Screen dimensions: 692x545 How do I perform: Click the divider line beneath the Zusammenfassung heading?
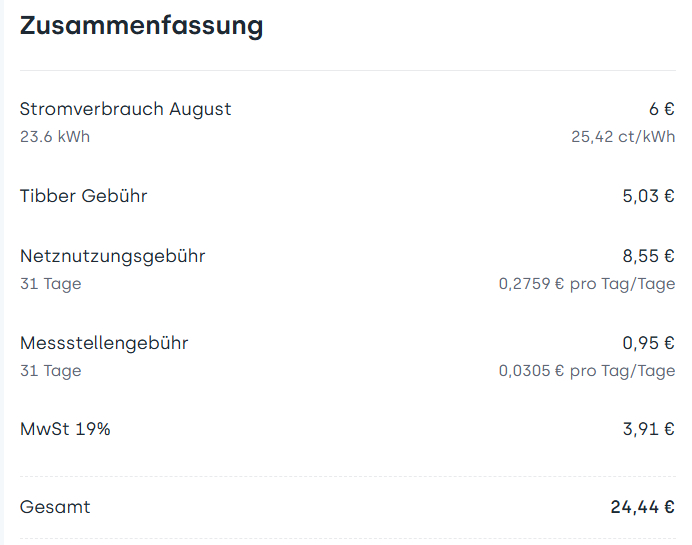pyautogui.click(x=347, y=71)
